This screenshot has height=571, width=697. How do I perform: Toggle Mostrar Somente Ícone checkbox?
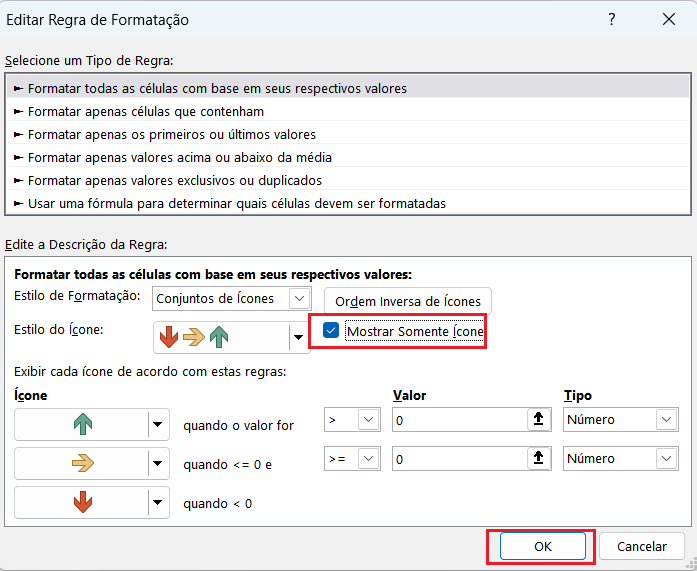tap(331, 330)
